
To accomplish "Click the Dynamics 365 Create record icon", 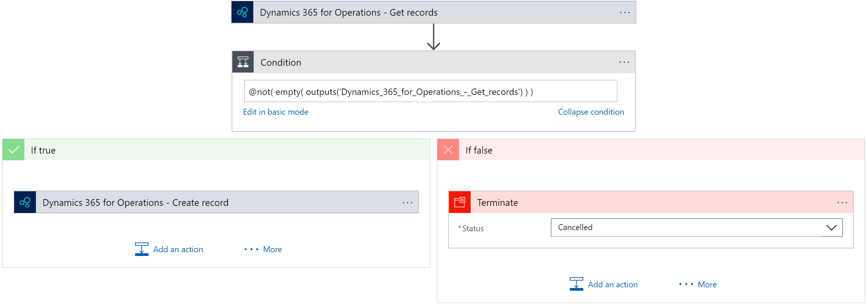I will pyautogui.click(x=25, y=202).
